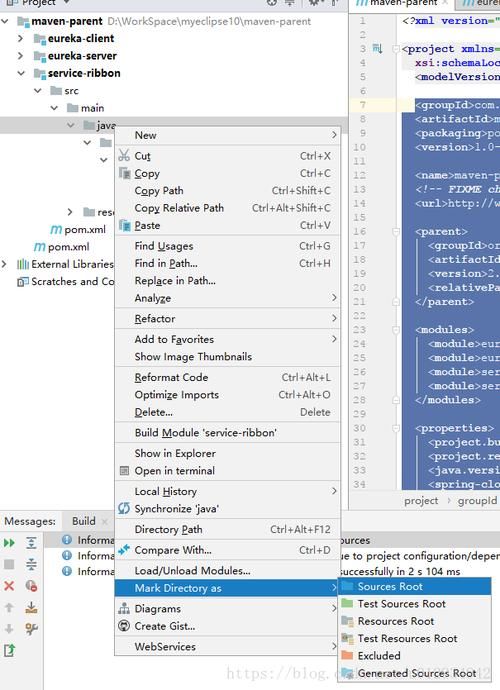The height and width of the screenshot is (690, 500).
Task: Select Reformat Code
Action: (x=228, y=377)
